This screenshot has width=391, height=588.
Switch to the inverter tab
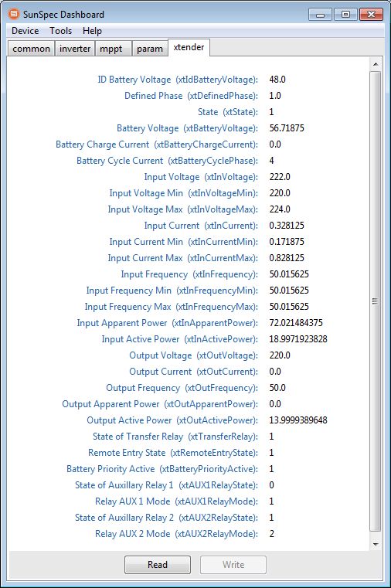pos(75,49)
